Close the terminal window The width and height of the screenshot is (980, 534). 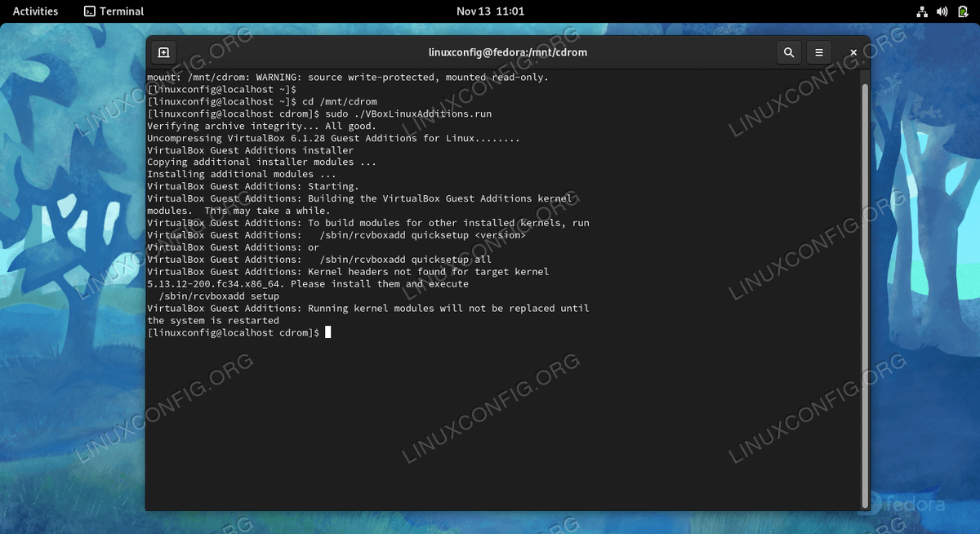pos(853,52)
